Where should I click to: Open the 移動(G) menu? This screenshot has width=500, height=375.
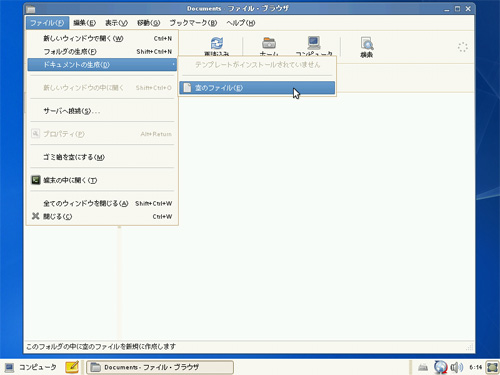(149, 23)
